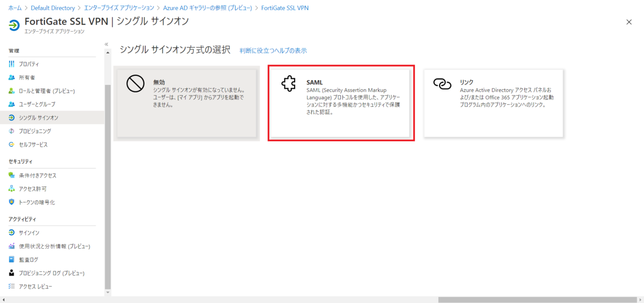Click the サインイン icon
Image resolution: width=644 pixels, height=303 pixels.
point(12,233)
